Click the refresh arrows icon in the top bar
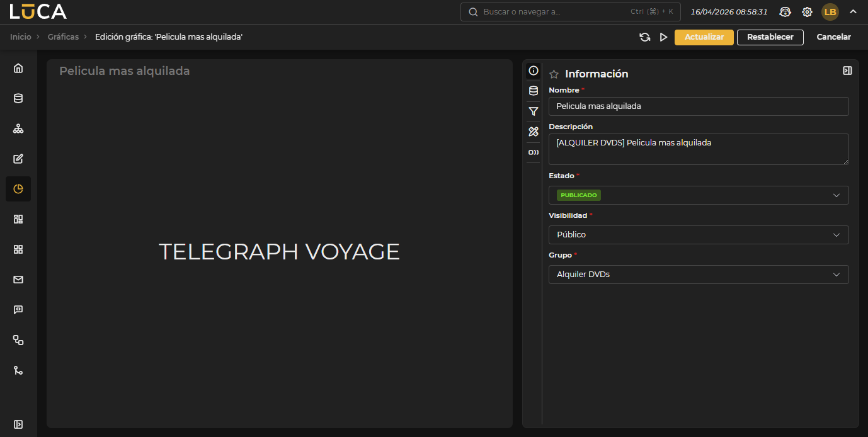Viewport: 868px width, 437px height. point(645,37)
